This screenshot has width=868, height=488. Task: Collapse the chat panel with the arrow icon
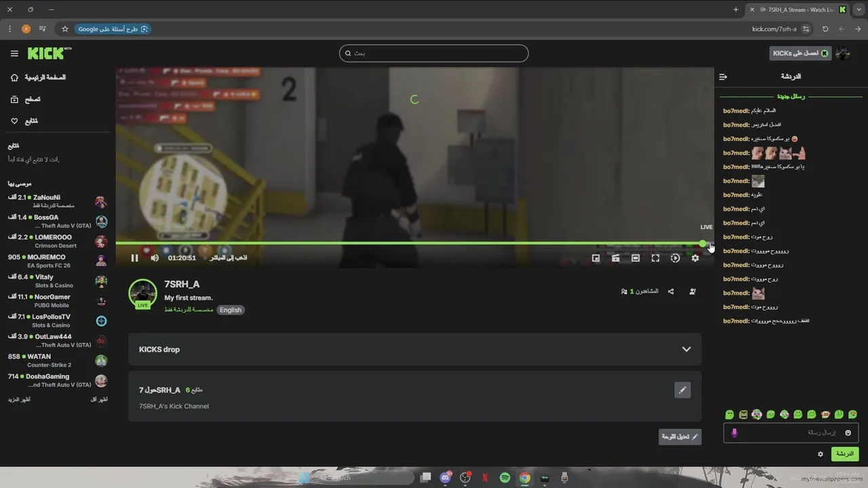point(723,77)
